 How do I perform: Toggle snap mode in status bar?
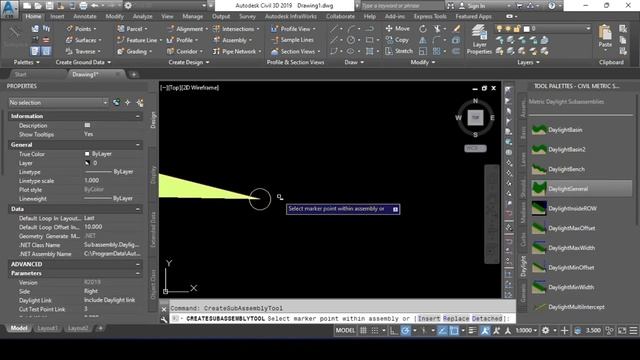(x=374, y=330)
